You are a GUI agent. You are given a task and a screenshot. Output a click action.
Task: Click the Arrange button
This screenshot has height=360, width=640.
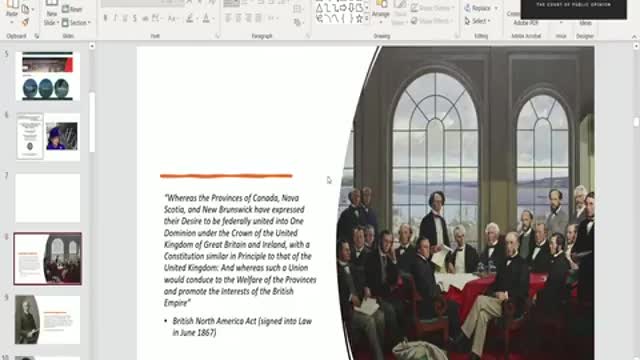click(381, 11)
